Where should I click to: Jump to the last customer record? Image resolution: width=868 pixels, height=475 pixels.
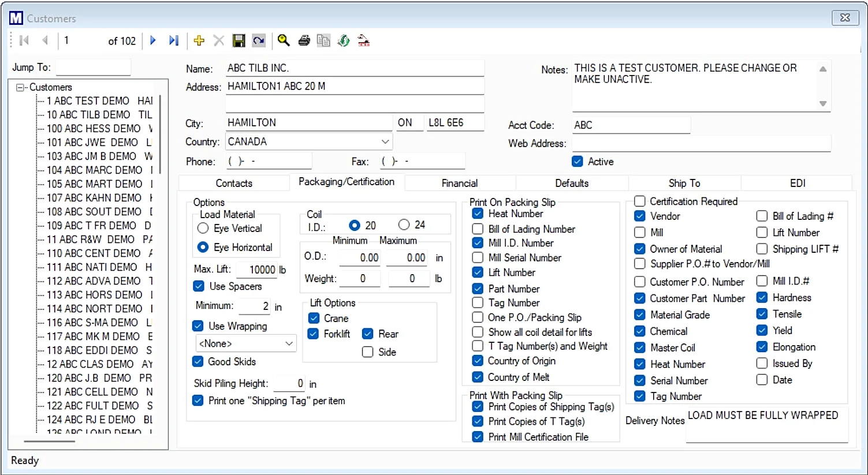click(x=173, y=40)
